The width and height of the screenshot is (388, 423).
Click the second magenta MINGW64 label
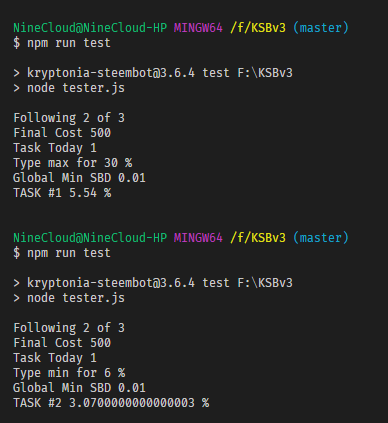pos(198,238)
